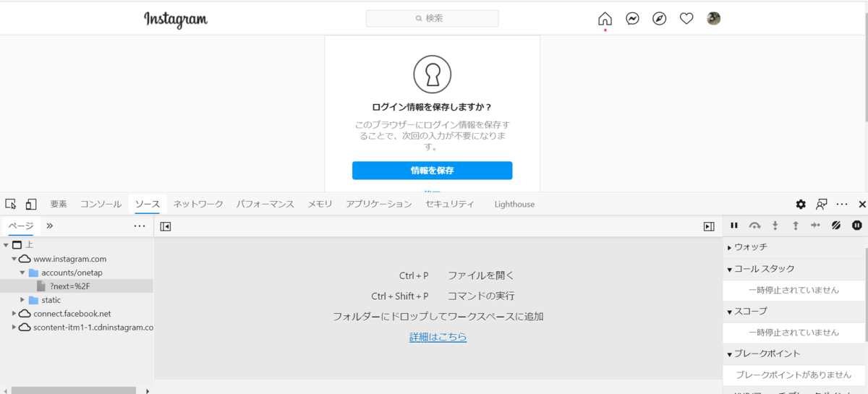Screen dimensions: 868x394
Task: Click the ファイルを開く label
Action: pos(481,275)
